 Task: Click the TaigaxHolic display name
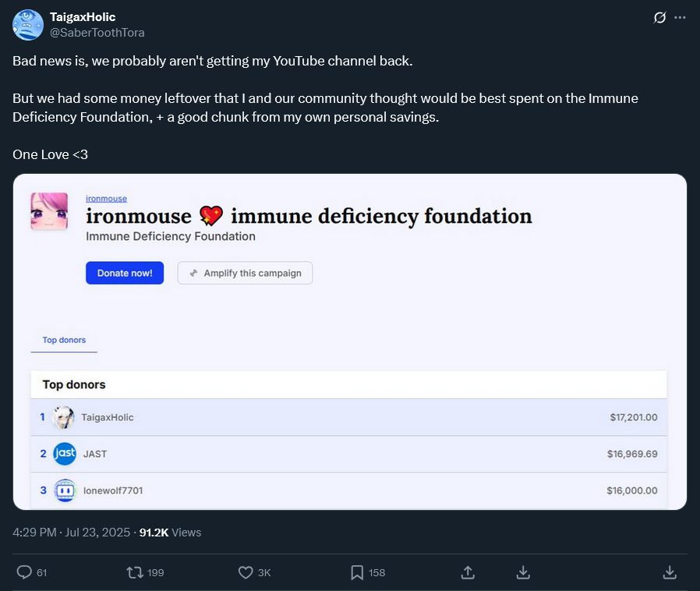(x=83, y=17)
